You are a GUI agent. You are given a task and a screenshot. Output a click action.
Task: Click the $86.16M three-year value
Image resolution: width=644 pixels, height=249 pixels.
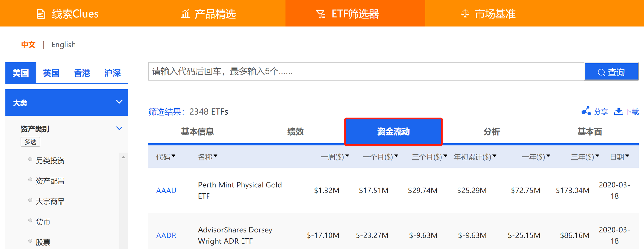click(575, 235)
